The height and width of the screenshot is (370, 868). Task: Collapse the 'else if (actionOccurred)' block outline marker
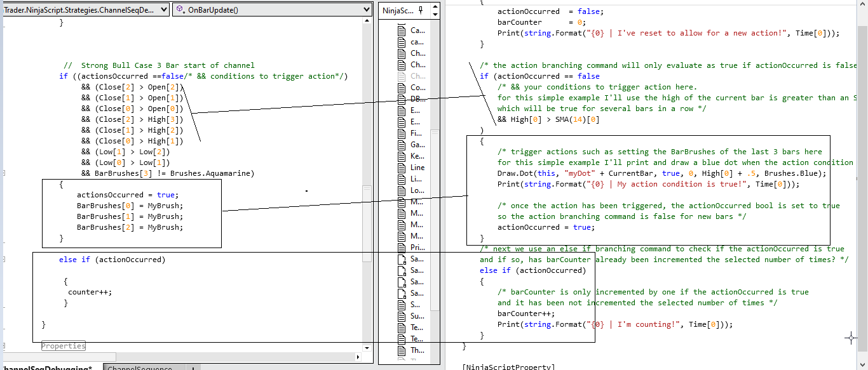coord(4,260)
